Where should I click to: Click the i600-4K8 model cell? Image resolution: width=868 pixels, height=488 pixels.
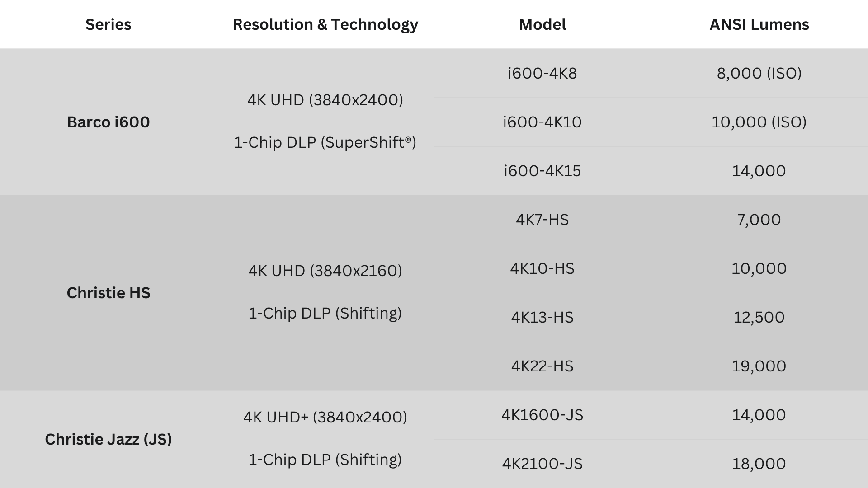pos(542,73)
